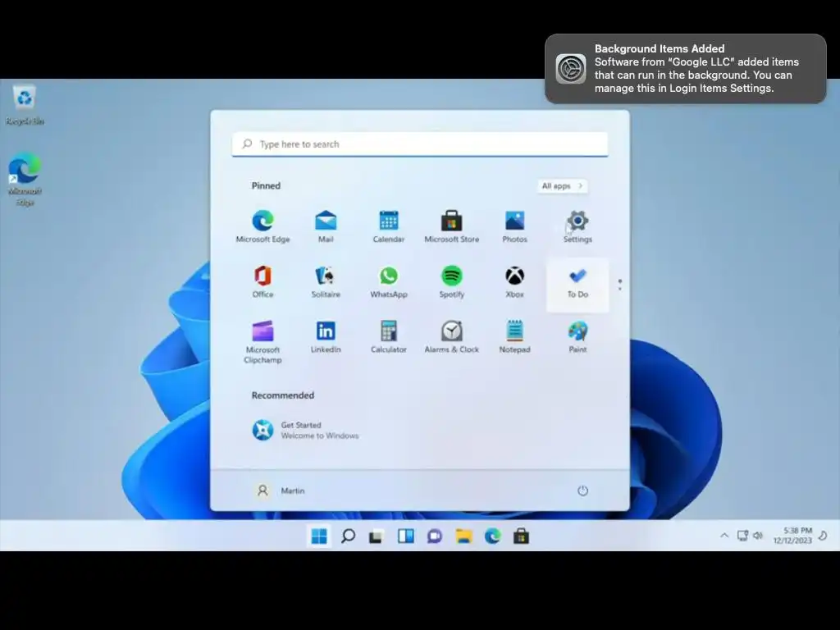Open the To Do app

pos(577,285)
